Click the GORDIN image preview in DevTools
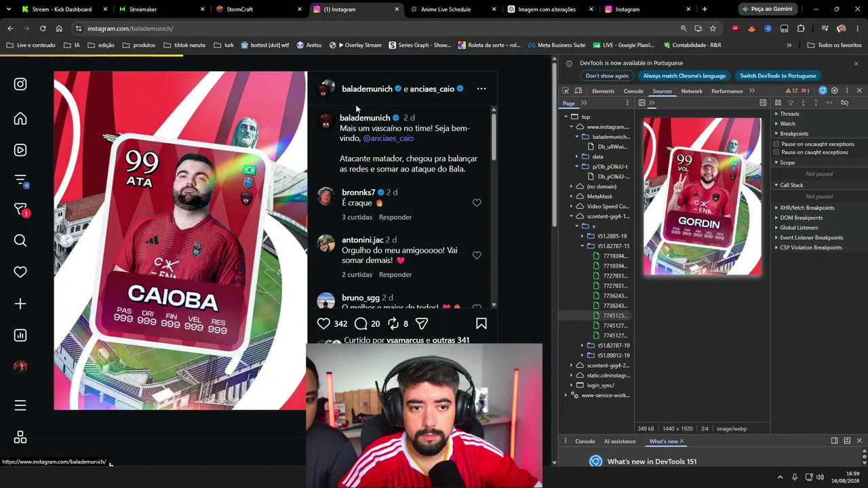Viewport: 868px width, 488px height. [702, 197]
